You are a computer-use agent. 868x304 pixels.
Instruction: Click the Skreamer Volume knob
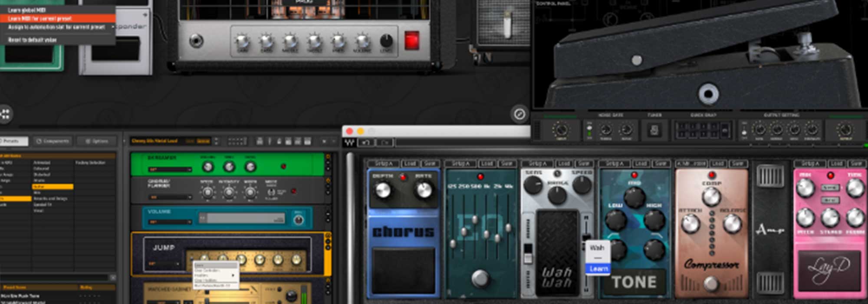pyautogui.click(x=208, y=166)
